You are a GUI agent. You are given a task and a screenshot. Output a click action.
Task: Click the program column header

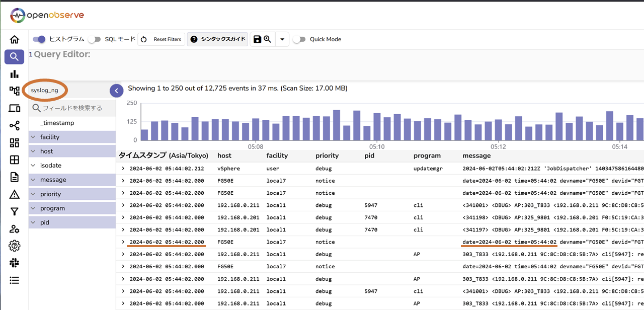[427, 156]
